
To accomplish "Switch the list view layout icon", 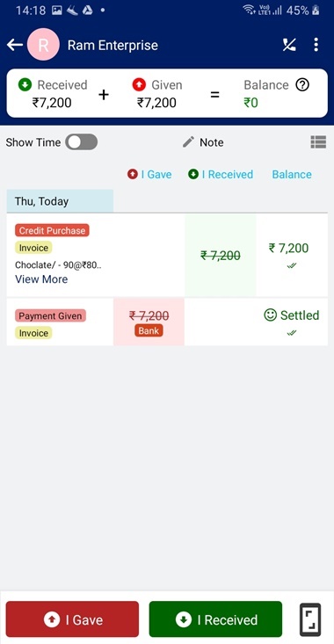I will [318, 142].
